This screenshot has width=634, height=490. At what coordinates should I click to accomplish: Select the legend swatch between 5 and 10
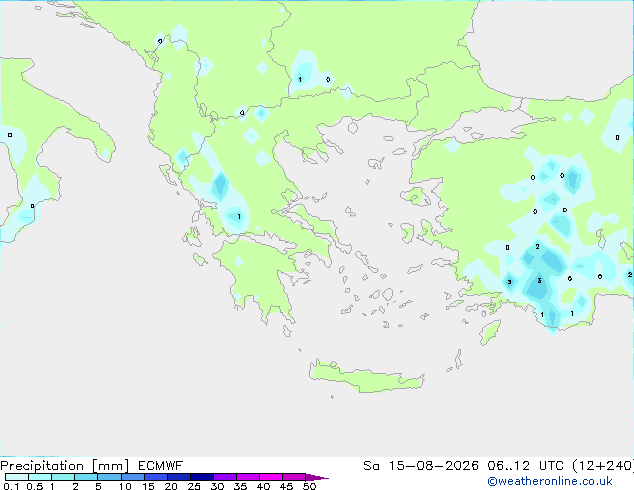[110, 477]
